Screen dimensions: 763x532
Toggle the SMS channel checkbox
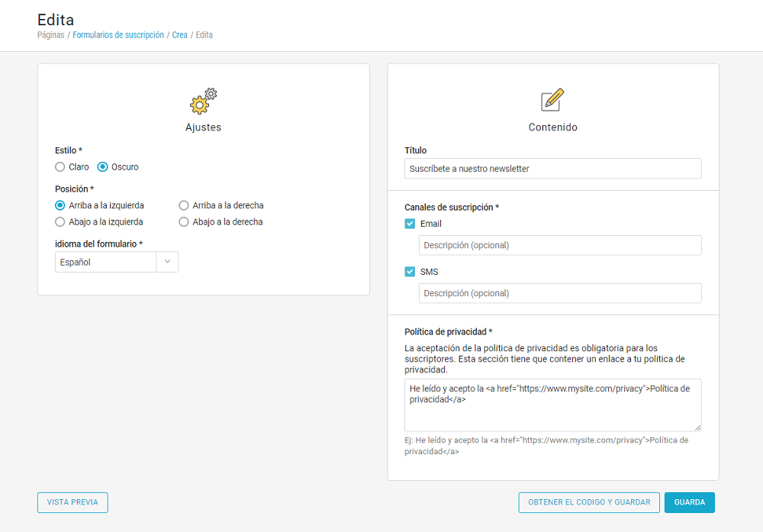click(410, 272)
